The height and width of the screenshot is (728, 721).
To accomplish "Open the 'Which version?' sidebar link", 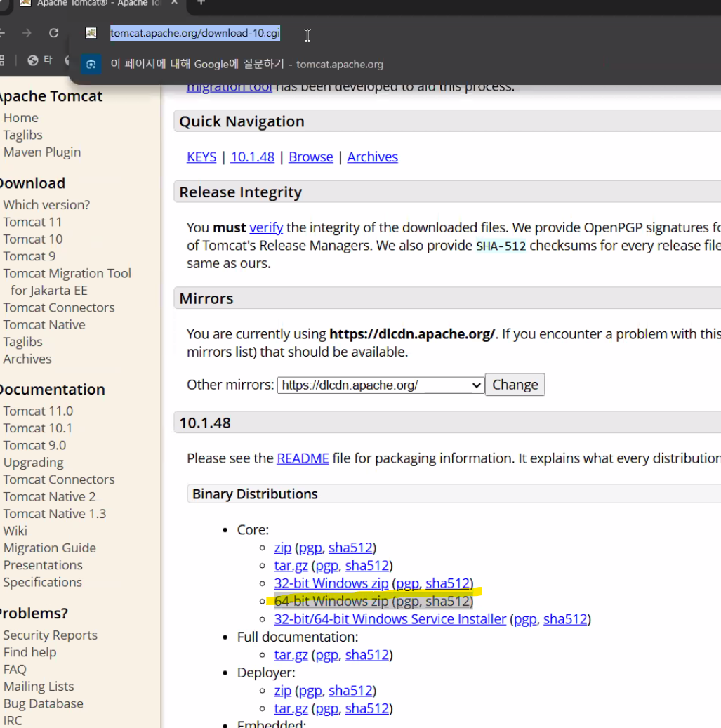I will (46, 205).
